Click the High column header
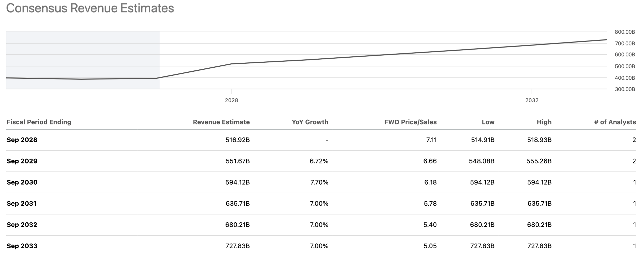The width and height of the screenshot is (644, 259). point(544,122)
